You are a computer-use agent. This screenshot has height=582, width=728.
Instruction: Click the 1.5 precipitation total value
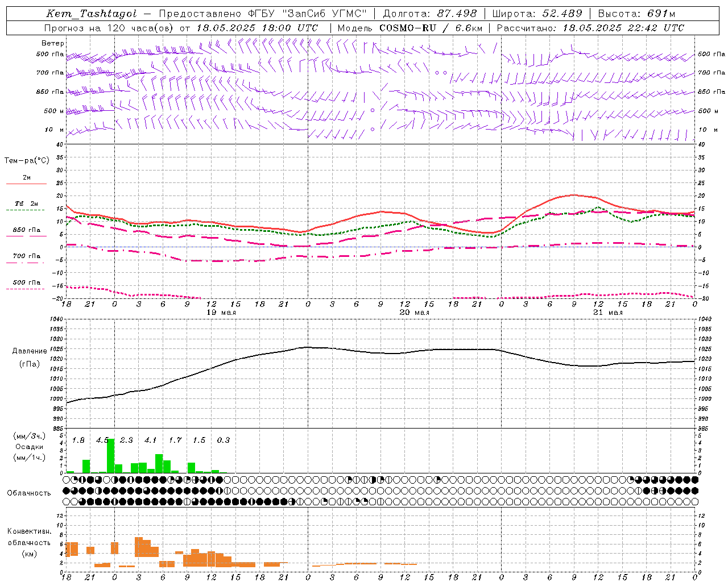[x=199, y=440]
